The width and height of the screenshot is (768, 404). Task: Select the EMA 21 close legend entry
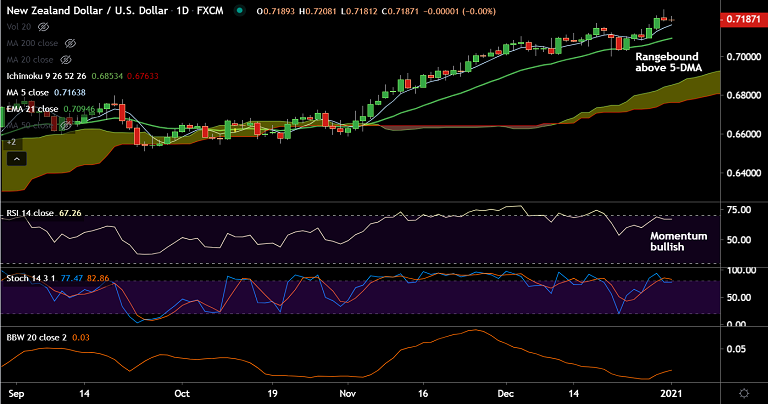[32, 109]
